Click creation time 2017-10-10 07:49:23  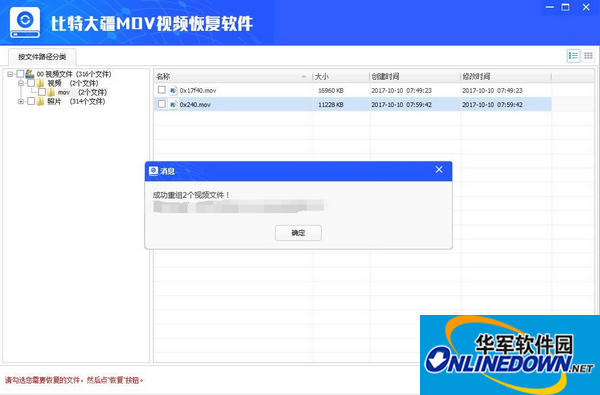(401, 91)
